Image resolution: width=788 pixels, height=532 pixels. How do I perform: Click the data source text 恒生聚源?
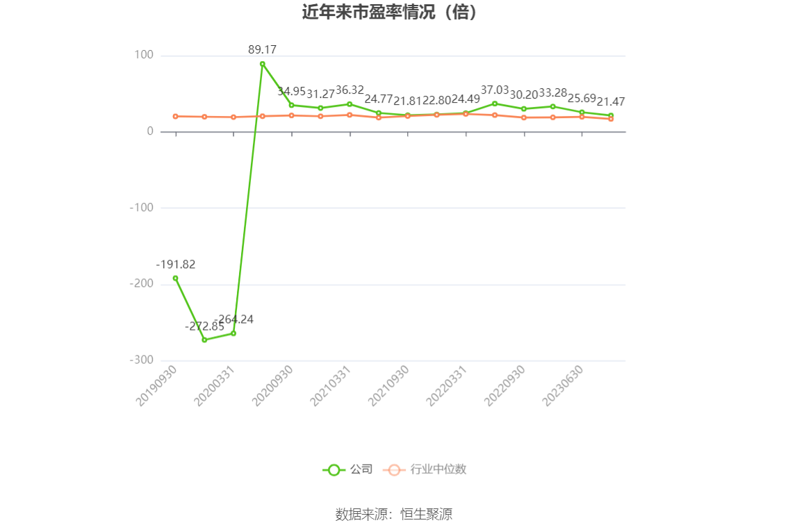(x=427, y=515)
